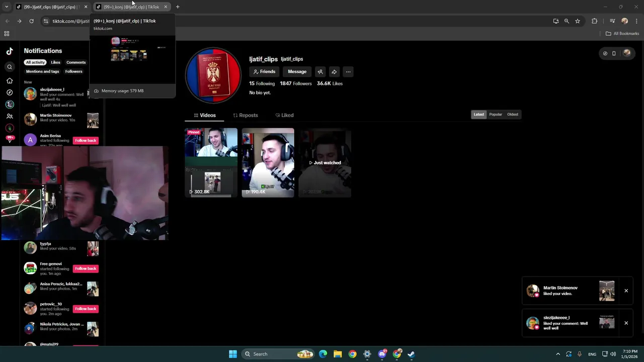Image resolution: width=644 pixels, height=362 pixels.
Task: Sort videos by Popular
Action: click(x=496, y=115)
